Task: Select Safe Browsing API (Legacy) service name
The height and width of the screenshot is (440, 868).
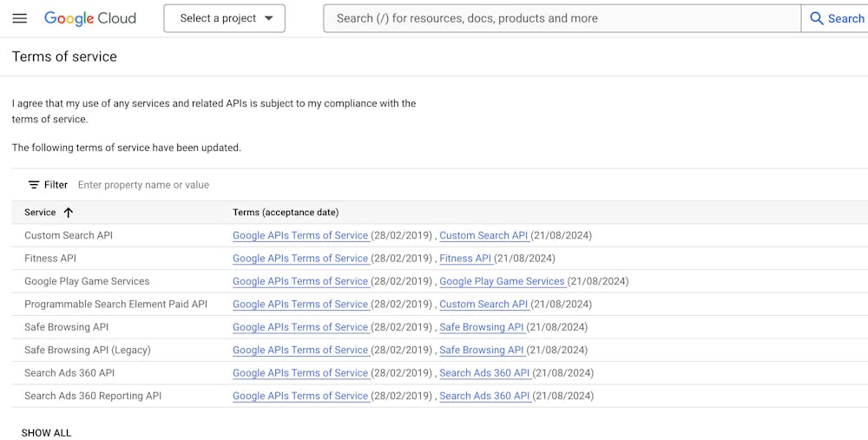Action: (x=88, y=351)
